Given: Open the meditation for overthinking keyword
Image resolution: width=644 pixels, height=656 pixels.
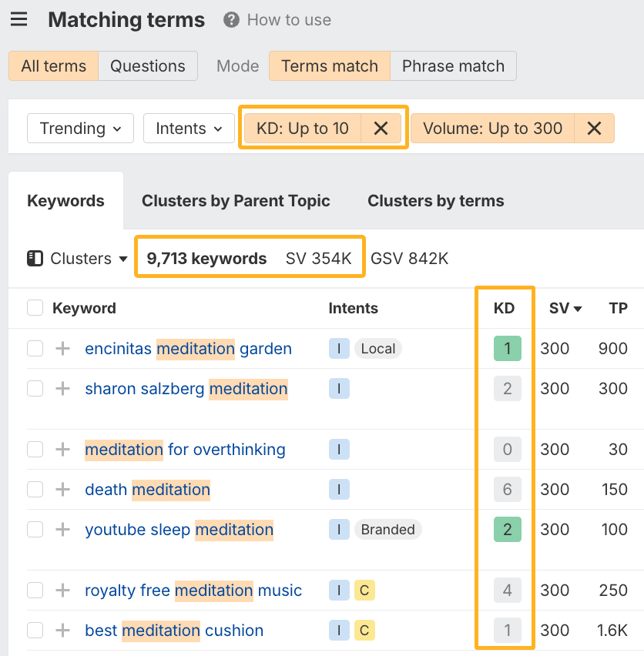Looking at the screenshot, I should (185, 450).
